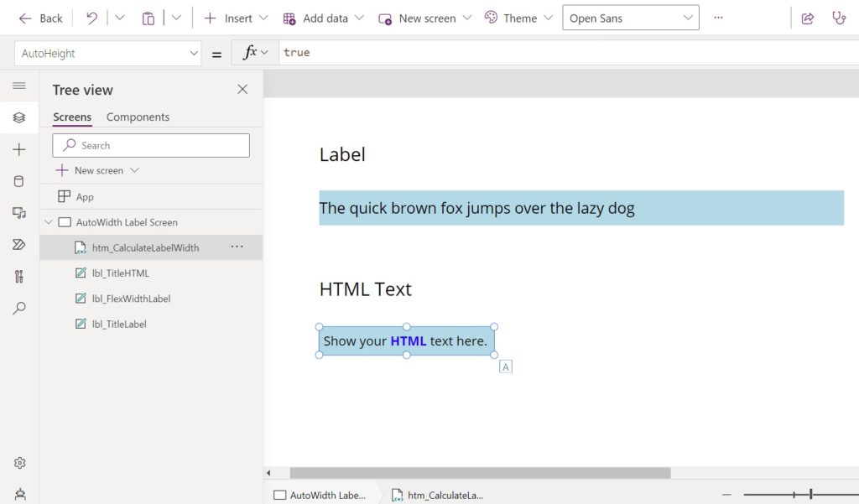Screen dimensions: 859x504
Task: Share the app using the share icon
Action: (808, 18)
